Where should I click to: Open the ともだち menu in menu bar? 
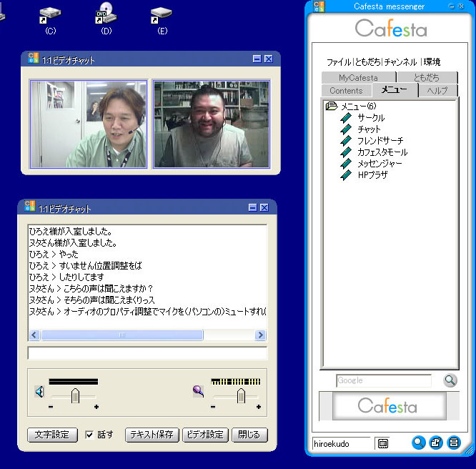tap(367, 62)
